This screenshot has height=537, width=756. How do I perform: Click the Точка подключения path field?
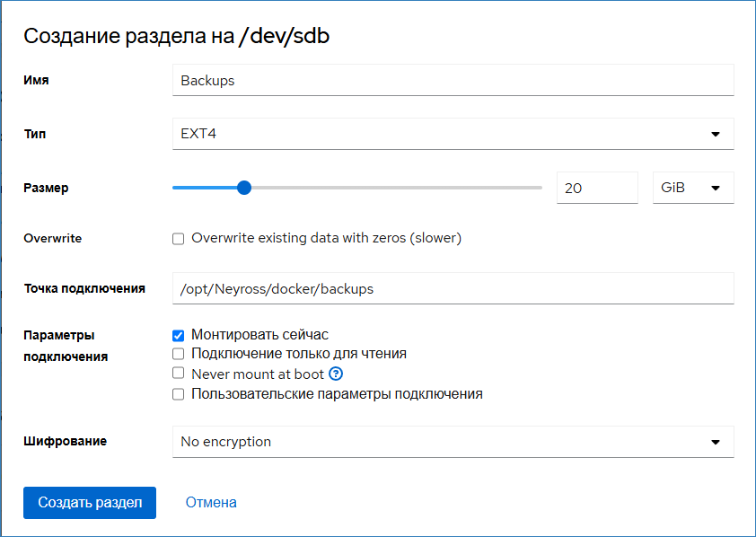click(x=453, y=289)
